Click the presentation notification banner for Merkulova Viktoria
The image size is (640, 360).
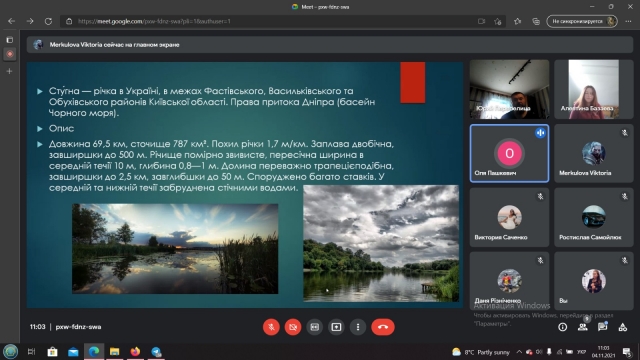330,44
